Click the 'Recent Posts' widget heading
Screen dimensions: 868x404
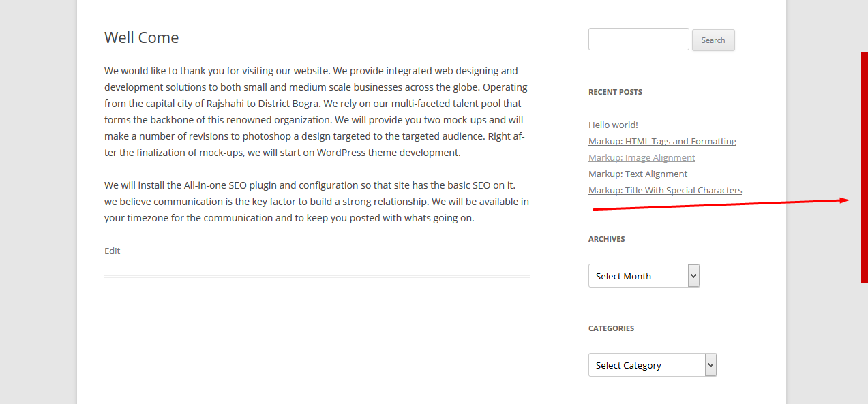click(615, 92)
